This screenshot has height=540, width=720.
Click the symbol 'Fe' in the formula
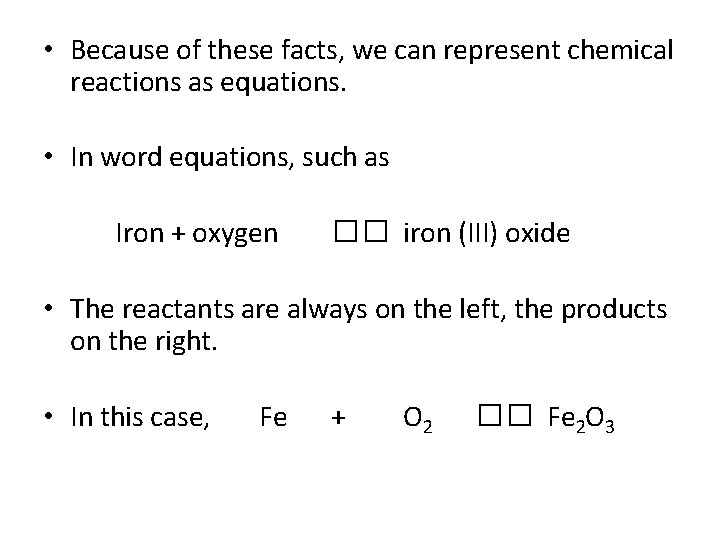click(273, 419)
